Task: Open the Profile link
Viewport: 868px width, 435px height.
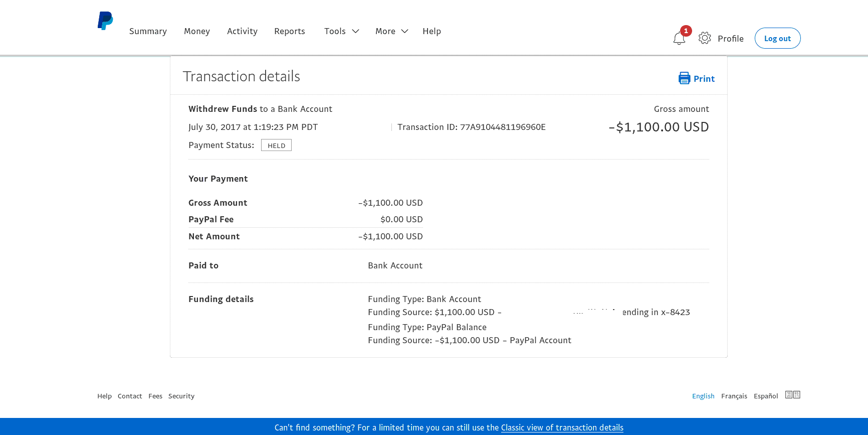Action: (x=731, y=39)
